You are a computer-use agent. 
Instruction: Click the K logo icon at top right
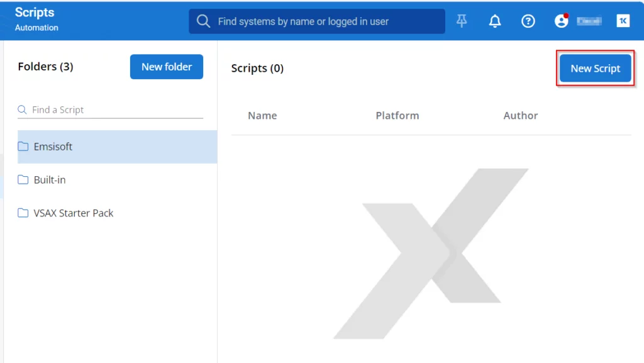click(623, 21)
